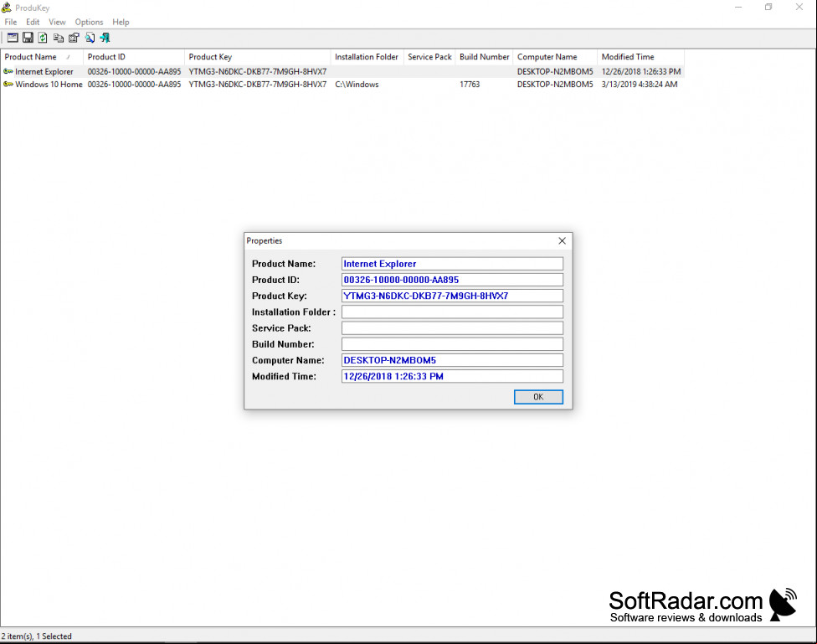Close the ProduKey main window
This screenshot has width=817, height=644.
[799, 8]
